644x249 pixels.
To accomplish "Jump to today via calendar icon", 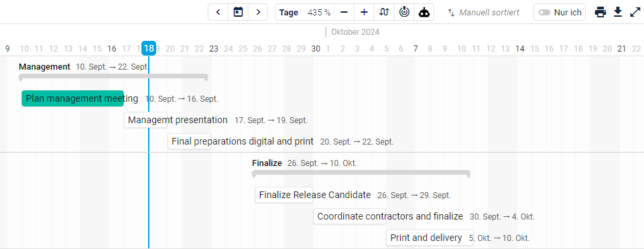I will pos(238,12).
